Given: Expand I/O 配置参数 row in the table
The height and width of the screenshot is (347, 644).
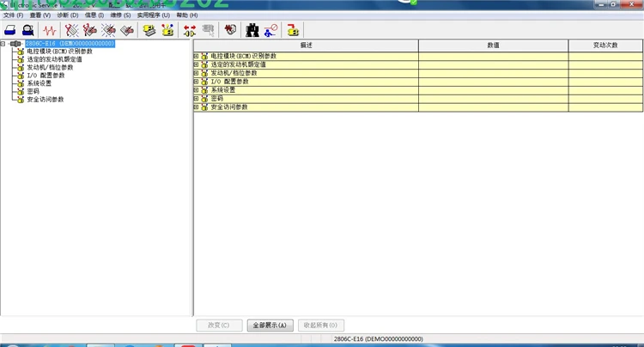Looking at the screenshot, I should [x=197, y=82].
